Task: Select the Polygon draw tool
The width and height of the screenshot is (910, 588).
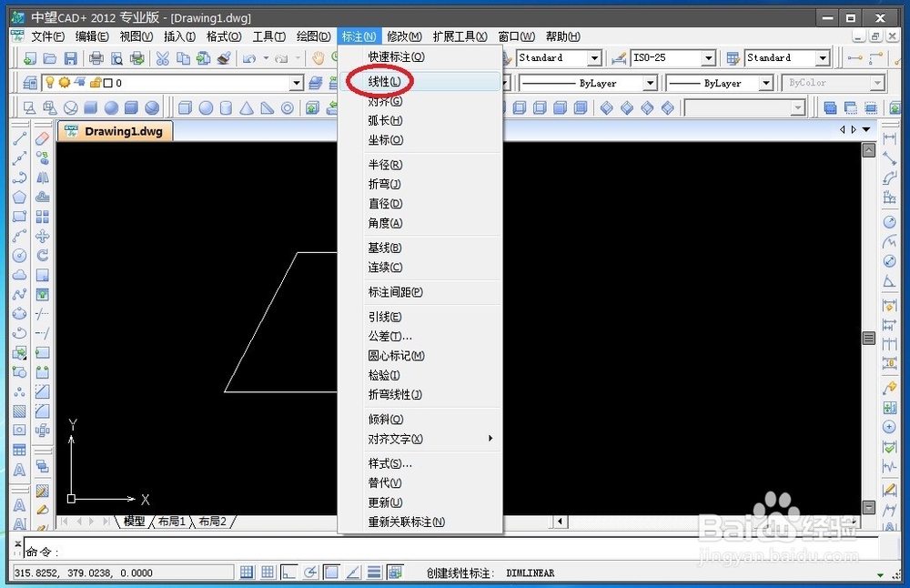Action: tap(20, 197)
